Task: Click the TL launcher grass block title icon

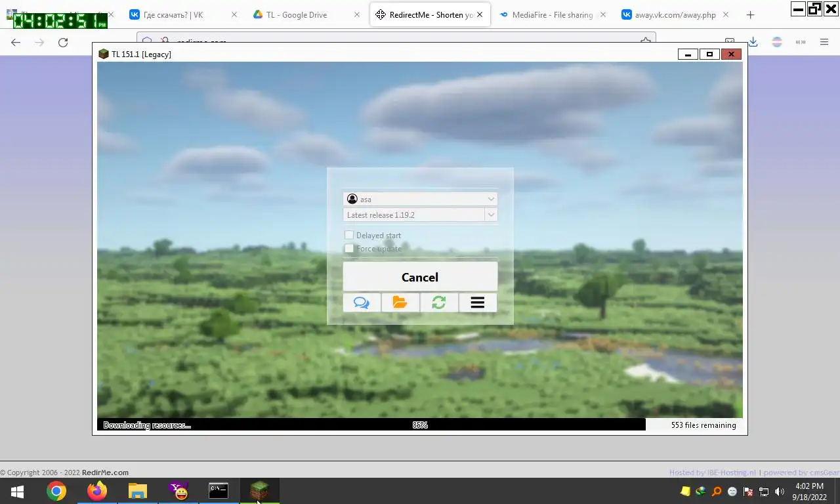Action: (103, 54)
